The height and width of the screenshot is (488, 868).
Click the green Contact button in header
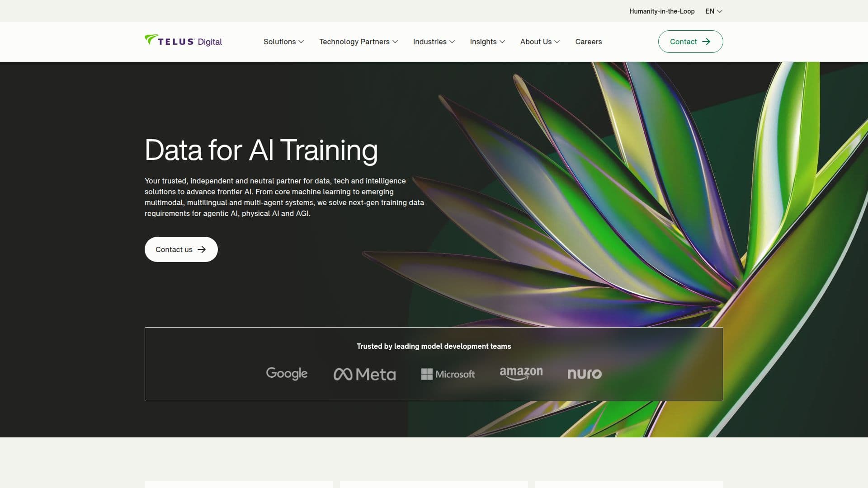(x=690, y=42)
